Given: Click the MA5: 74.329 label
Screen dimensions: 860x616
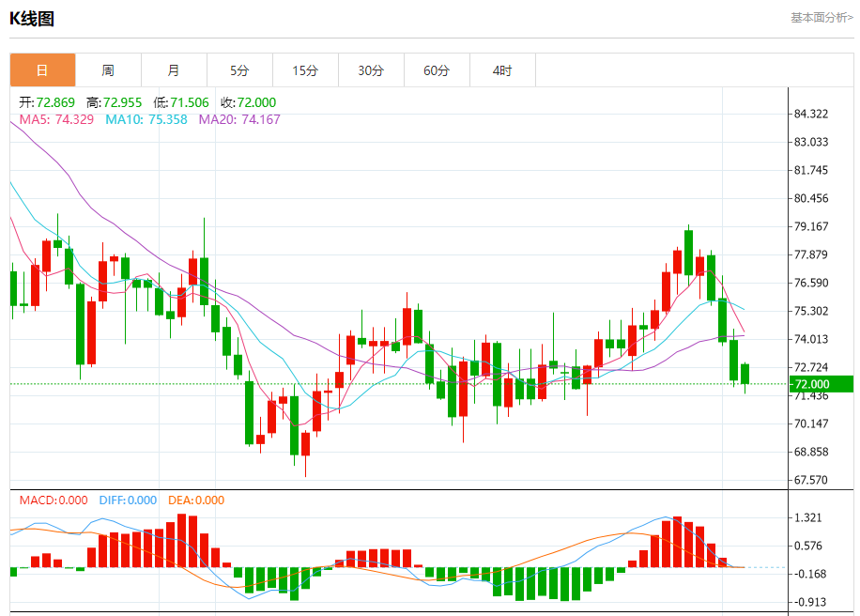Looking at the screenshot, I should click(56, 119).
